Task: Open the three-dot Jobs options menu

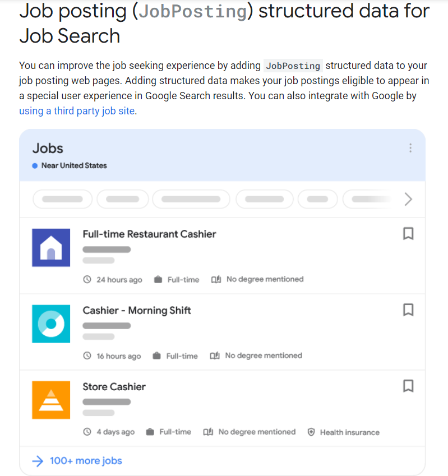Action: [410, 148]
